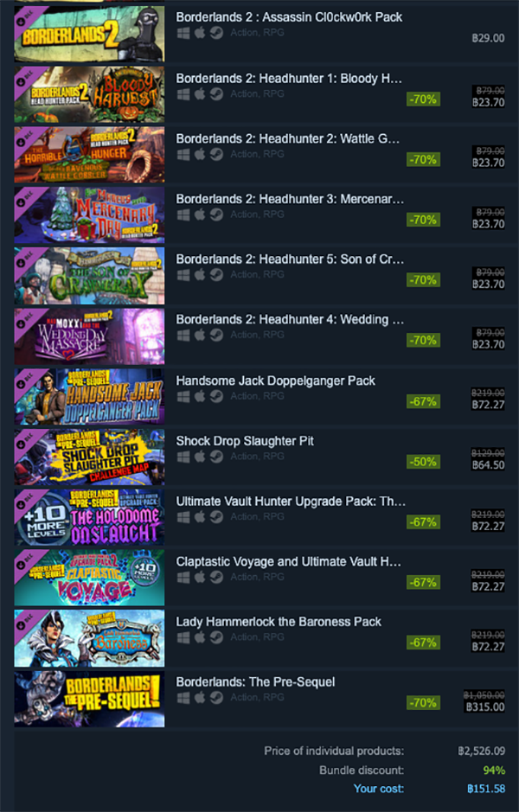Click the -70% badge for Borderlands: The Pre-Sequel
519x812 pixels.
coord(423,703)
